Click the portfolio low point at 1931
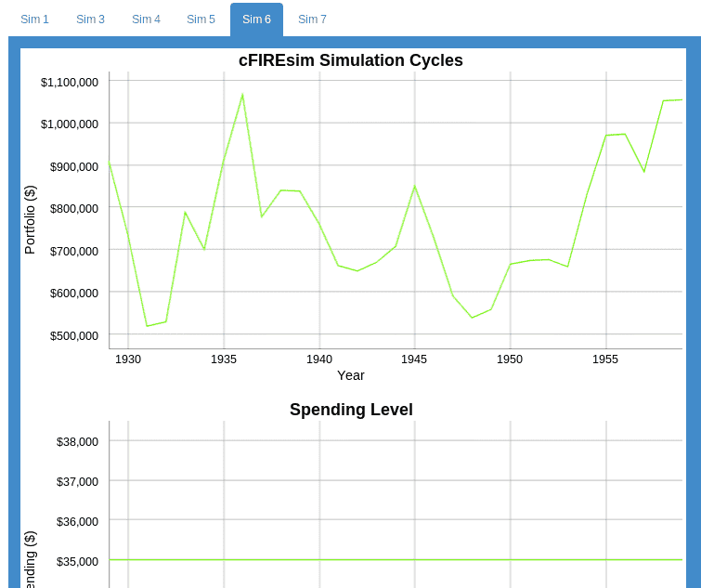Screen dimensions: 701x588 (x=147, y=326)
